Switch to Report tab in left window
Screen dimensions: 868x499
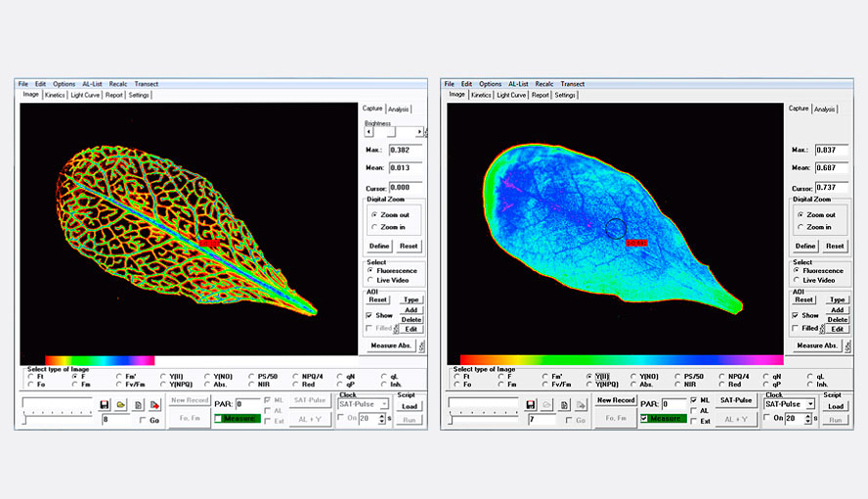[114, 95]
